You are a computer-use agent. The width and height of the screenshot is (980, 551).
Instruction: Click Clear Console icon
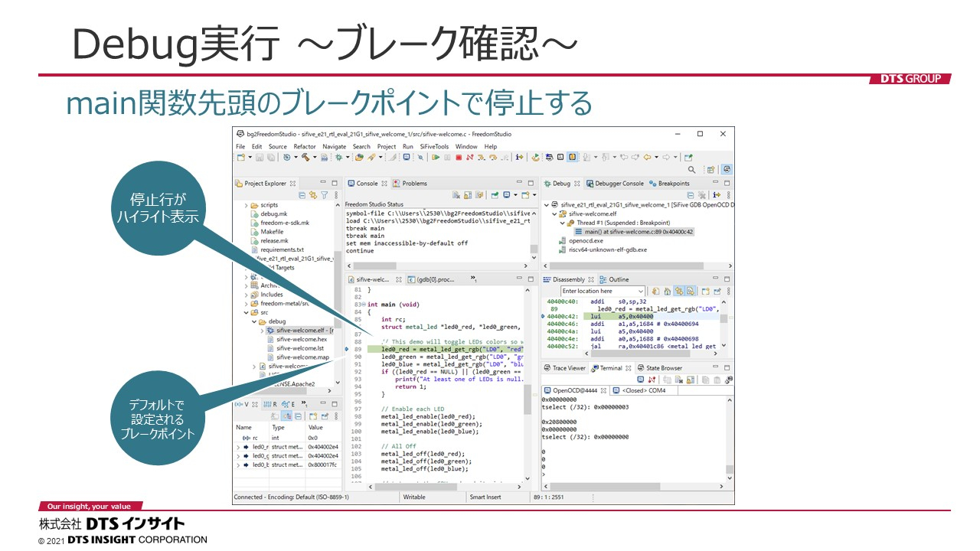coord(456,195)
